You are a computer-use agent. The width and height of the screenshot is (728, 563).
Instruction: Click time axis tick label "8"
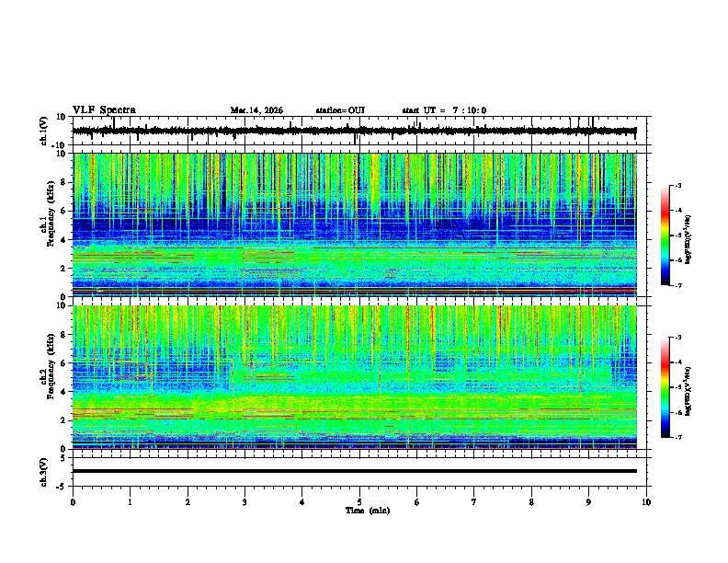point(531,502)
